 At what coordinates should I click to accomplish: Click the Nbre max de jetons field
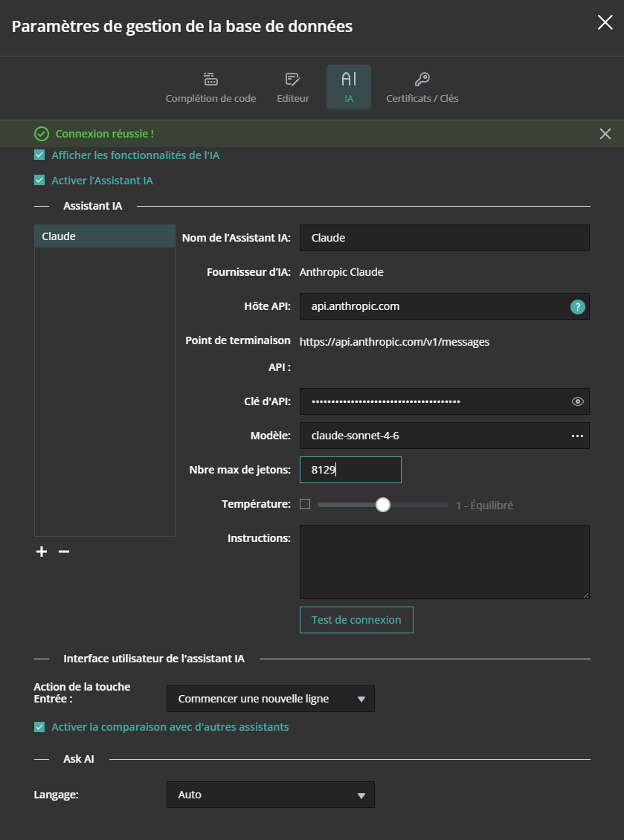(x=350, y=470)
